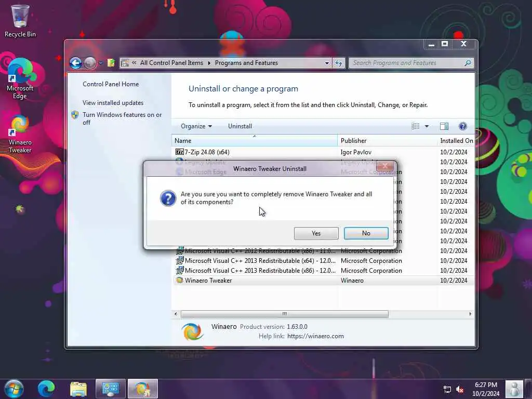Open the Recycle Bin desktop icon
Image resolution: width=532 pixels, height=399 pixels.
pyautogui.click(x=20, y=21)
